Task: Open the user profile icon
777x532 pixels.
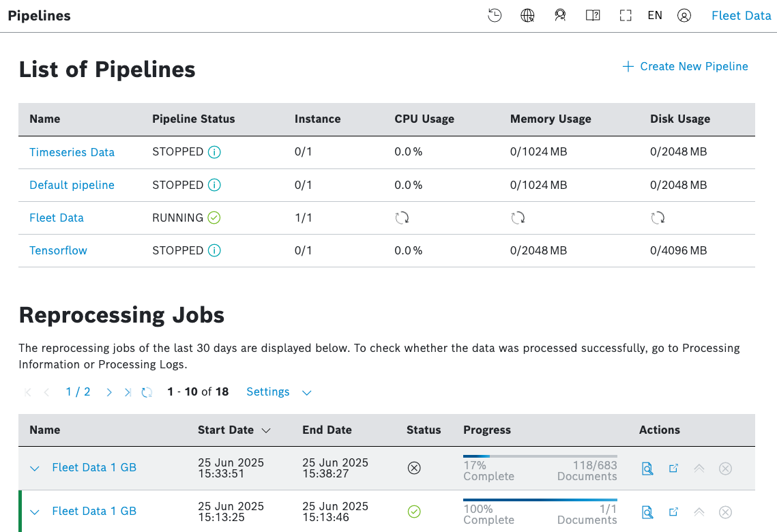Action: (x=684, y=16)
